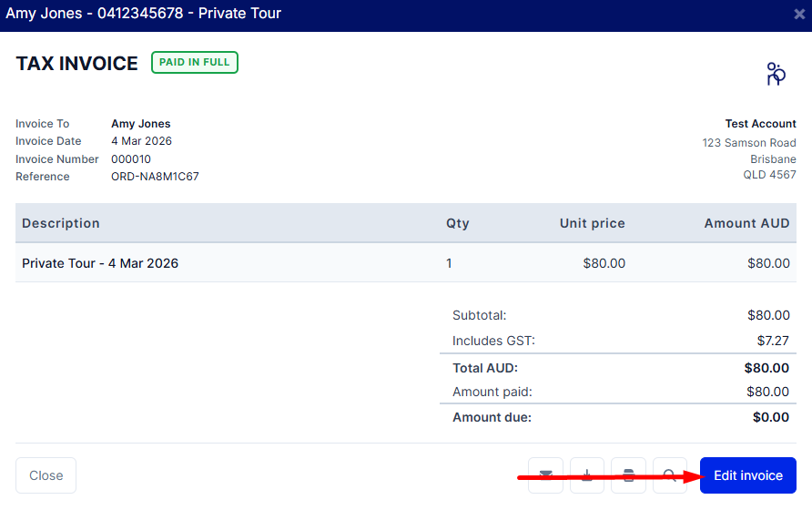The width and height of the screenshot is (812, 510).
Task: Click the email invoice envelope icon
Action: tap(545, 475)
